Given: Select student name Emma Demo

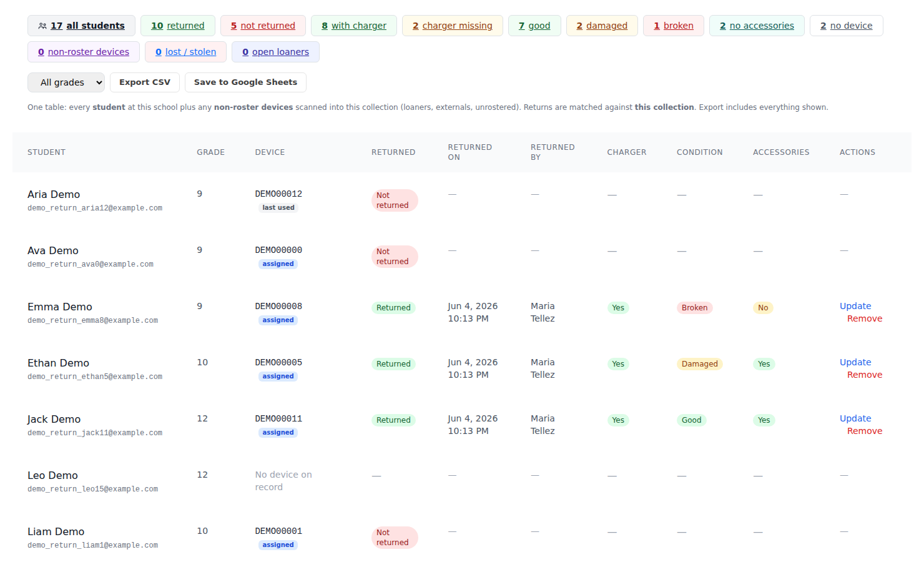Looking at the screenshot, I should [60, 307].
